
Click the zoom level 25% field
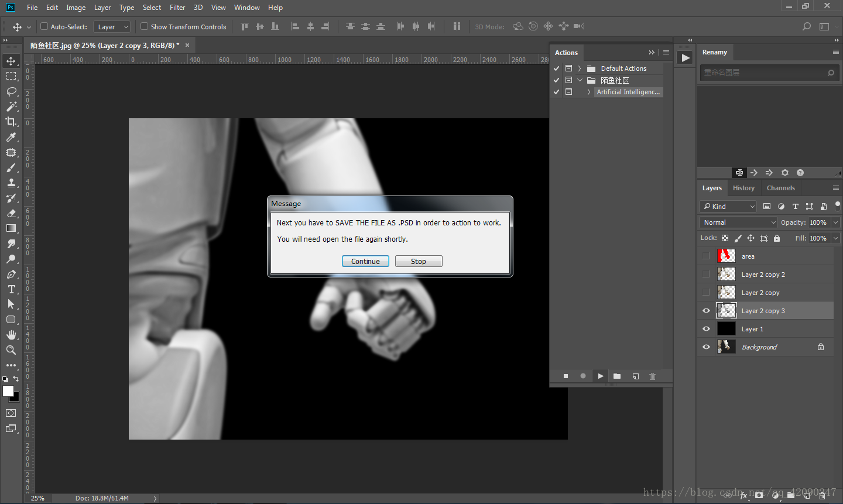coord(38,498)
